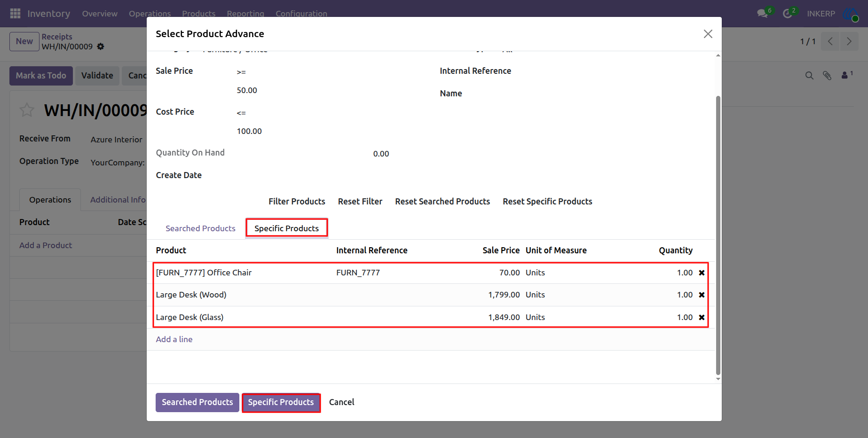Image resolution: width=868 pixels, height=438 pixels.
Task: Click the Validate button
Action: coord(97,76)
